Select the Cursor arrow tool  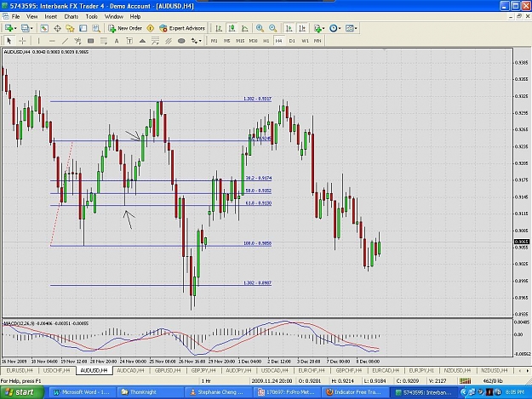(9, 41)
